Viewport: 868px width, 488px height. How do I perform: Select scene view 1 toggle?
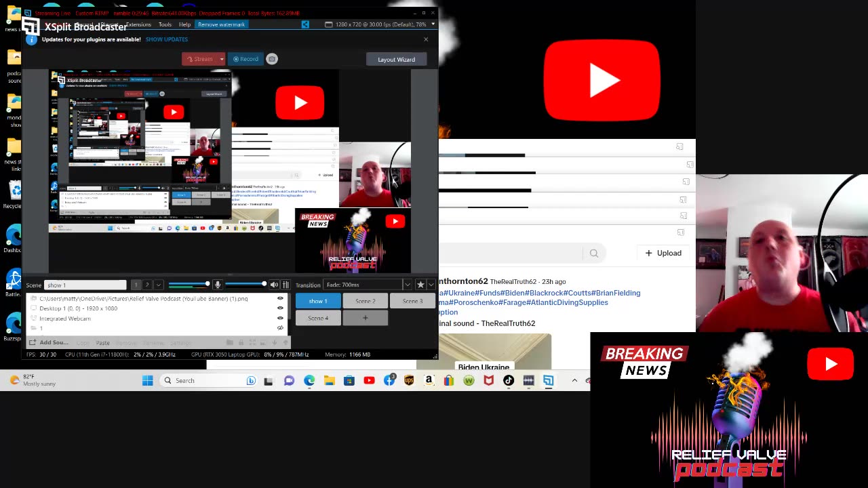pyautogui.click(x=136, y=285)
